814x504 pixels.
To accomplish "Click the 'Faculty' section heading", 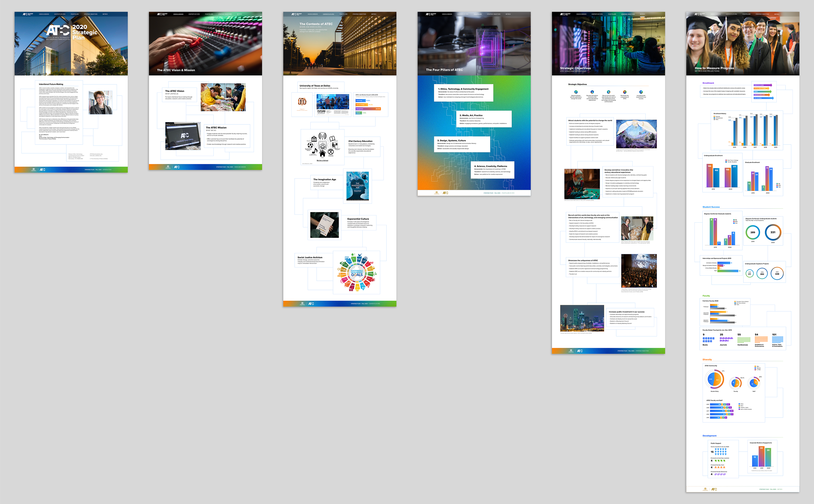I will coord(706,296).
